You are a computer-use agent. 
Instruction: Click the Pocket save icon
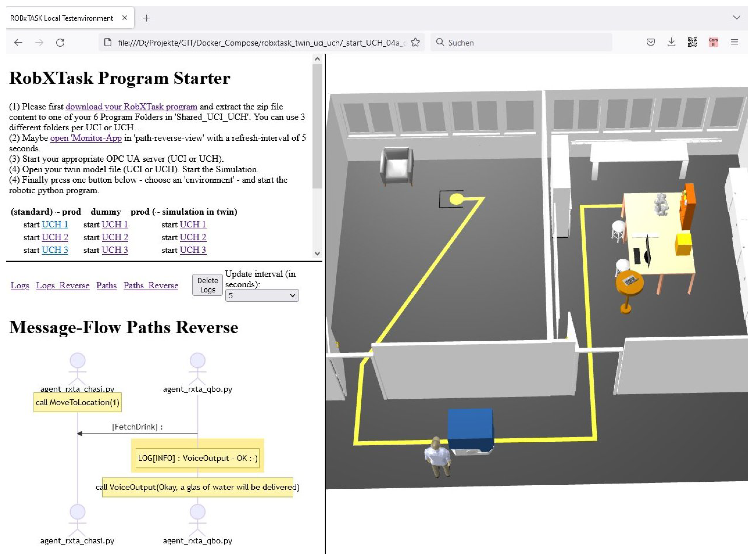(x=650, y=42)
